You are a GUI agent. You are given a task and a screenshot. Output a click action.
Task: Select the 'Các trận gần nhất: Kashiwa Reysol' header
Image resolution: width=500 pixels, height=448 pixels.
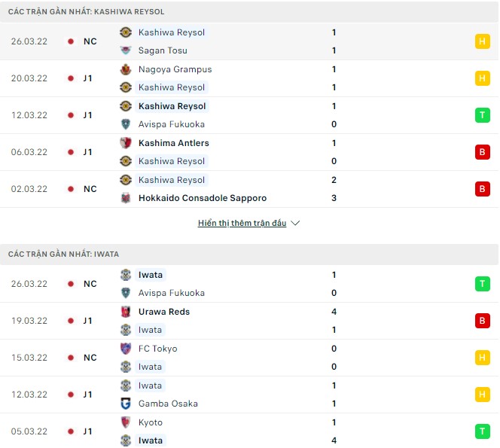click(87, 12)
